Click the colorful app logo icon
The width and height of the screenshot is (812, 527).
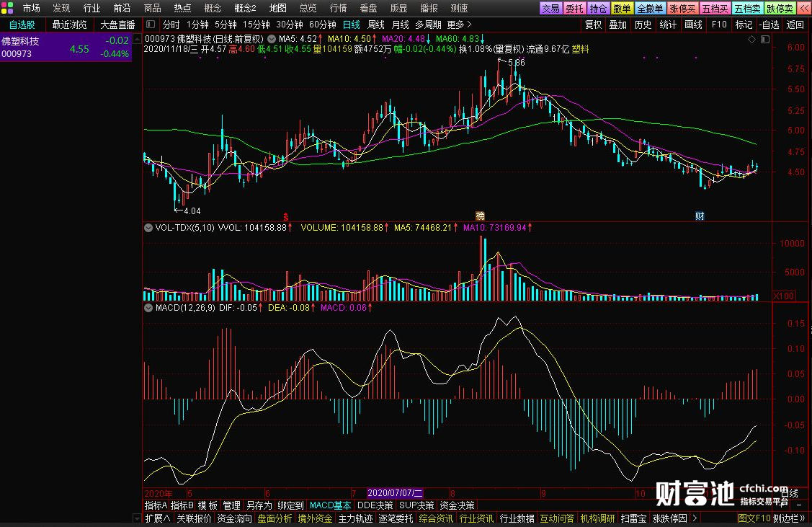point(7,8)
